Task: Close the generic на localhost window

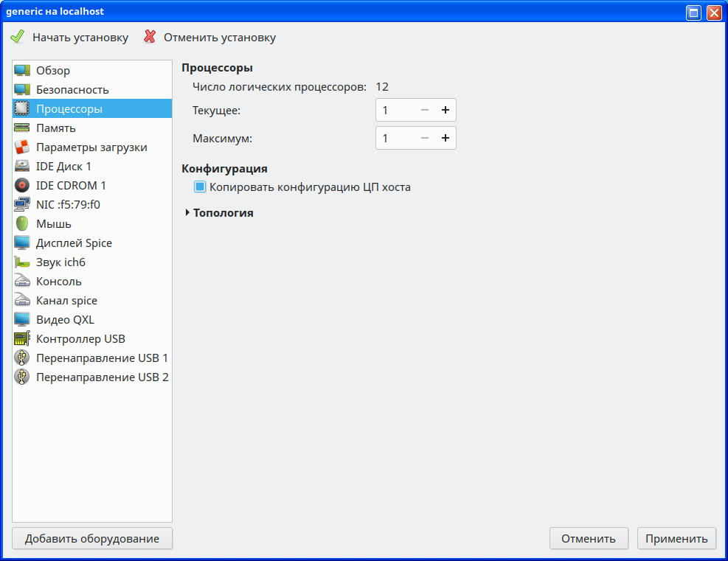Action: tap(714, 12)
